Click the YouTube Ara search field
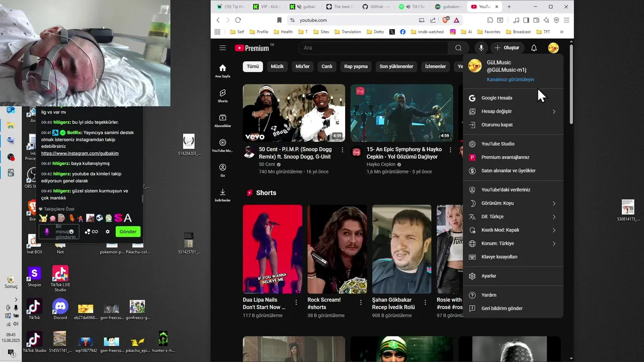644x362 pixels. pos(372,48)
